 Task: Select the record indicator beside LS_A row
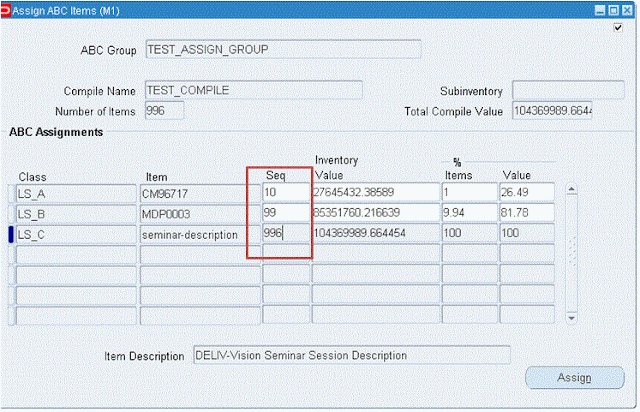coord(11,194)
